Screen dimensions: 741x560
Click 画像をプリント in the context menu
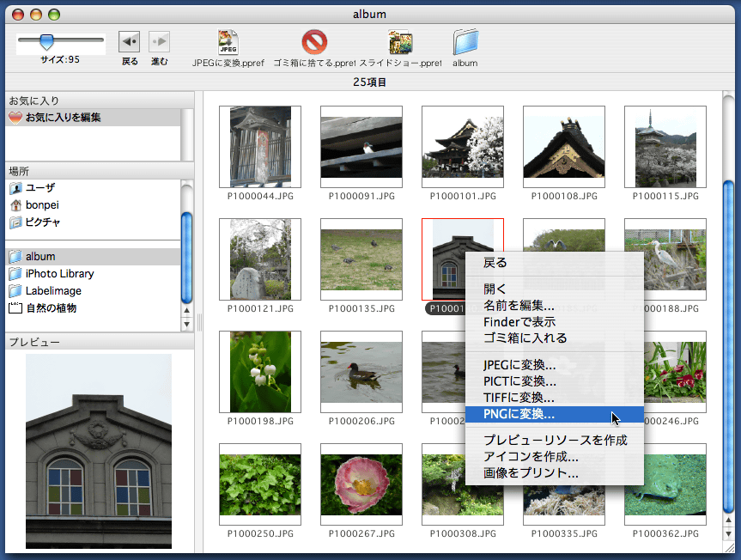click(x=531, y=472)
